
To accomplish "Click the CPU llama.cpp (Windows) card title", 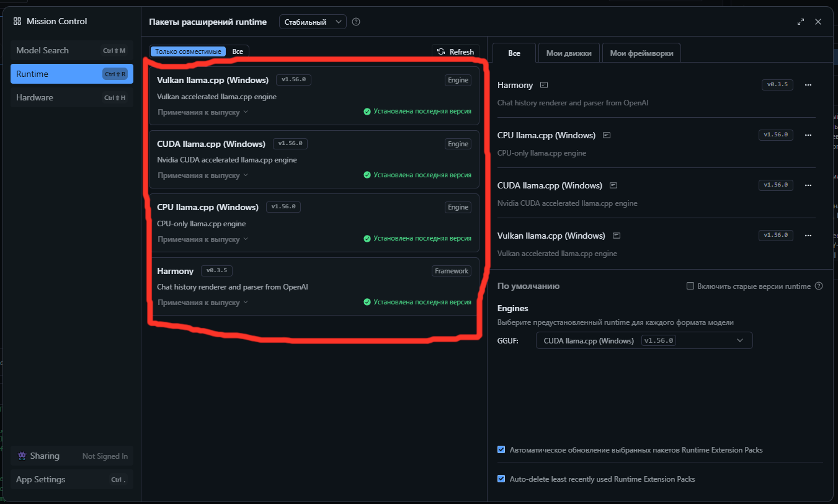I will [208, 207].
